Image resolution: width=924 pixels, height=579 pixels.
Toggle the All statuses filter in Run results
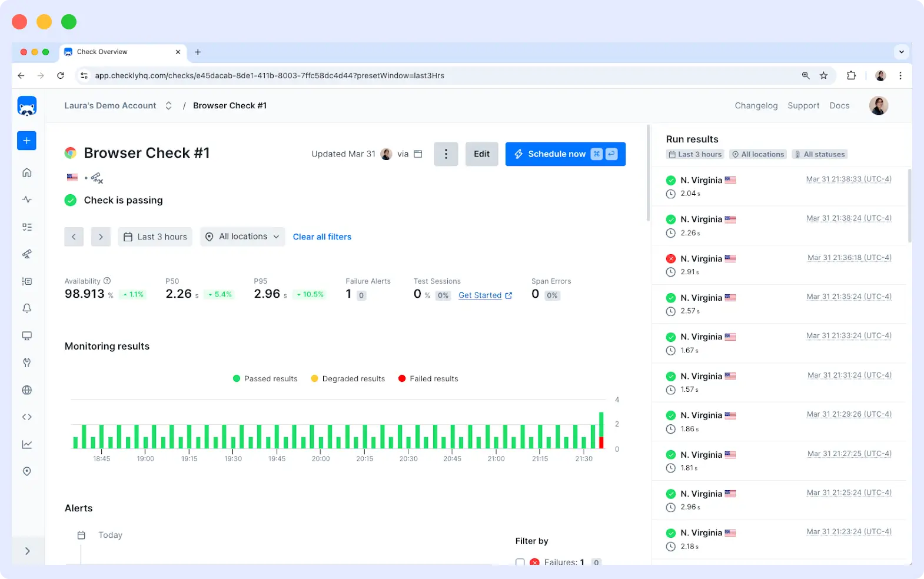(819, 154)
